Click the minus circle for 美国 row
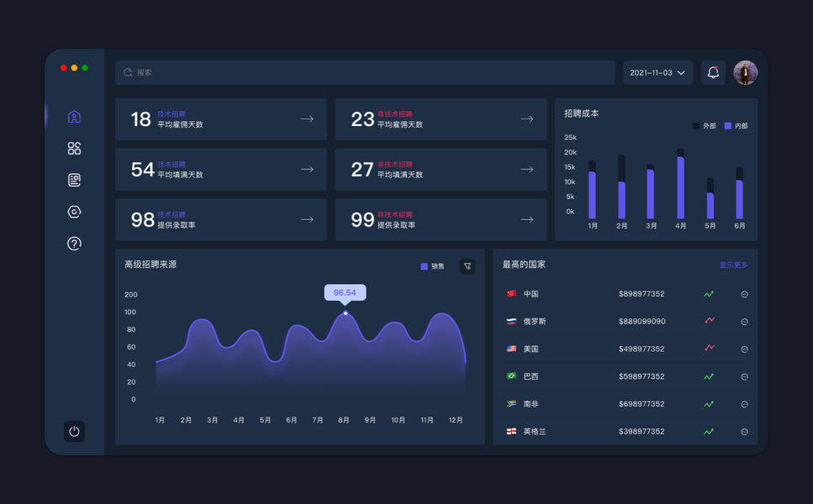This screenshot has height=504, width=813. click(x=745, y=349)
